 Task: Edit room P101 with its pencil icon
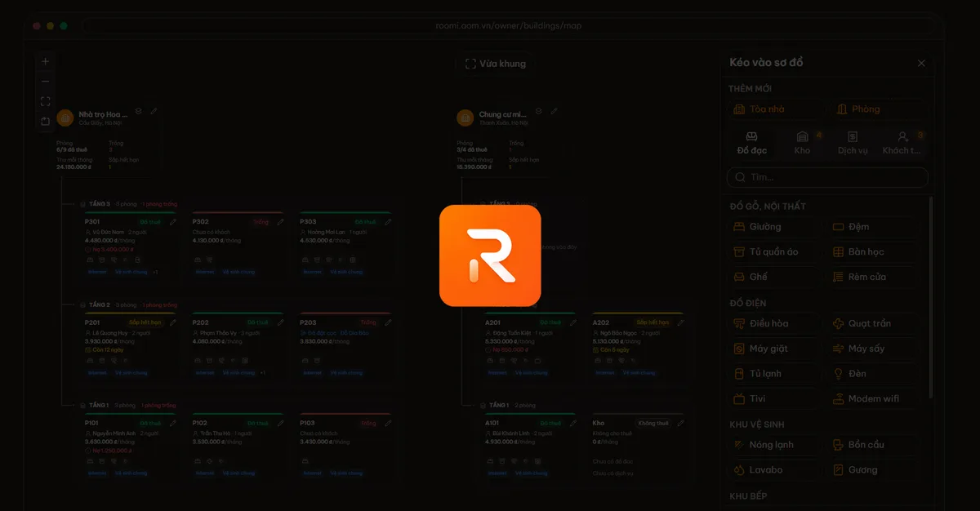tap(172, 424)
